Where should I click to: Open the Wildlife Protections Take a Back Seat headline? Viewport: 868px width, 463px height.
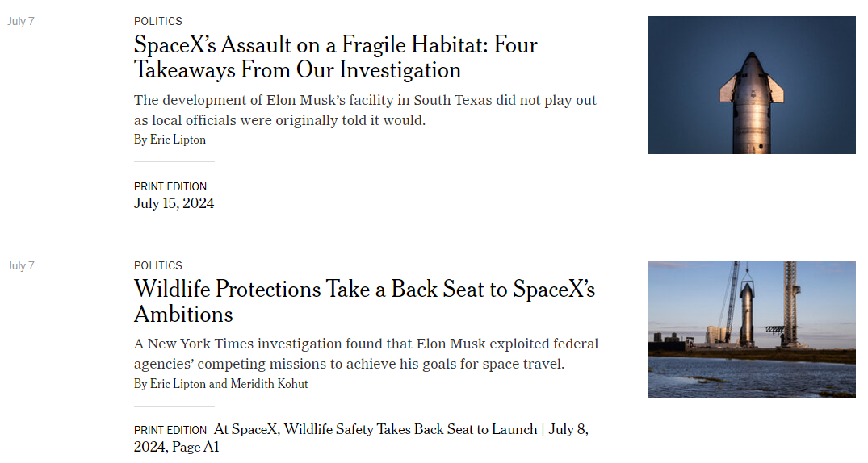pos(364,302)
